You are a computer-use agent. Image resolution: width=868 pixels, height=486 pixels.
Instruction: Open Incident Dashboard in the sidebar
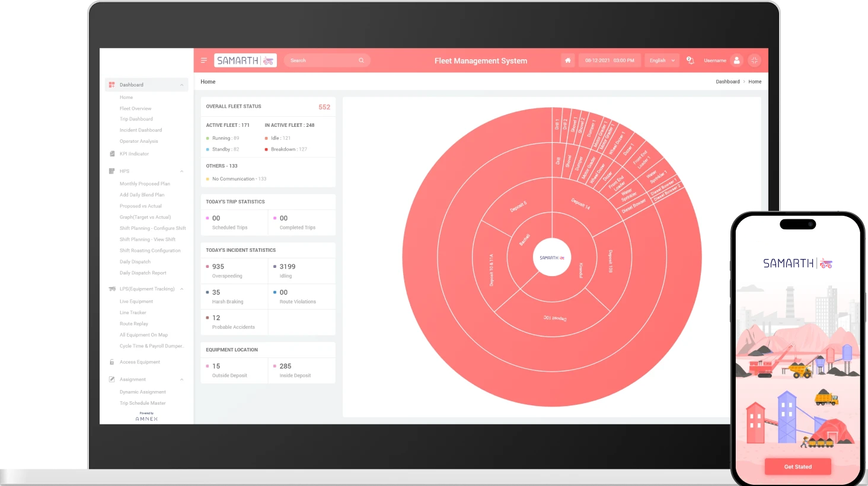pyautogui.click(x=141, y=130)
